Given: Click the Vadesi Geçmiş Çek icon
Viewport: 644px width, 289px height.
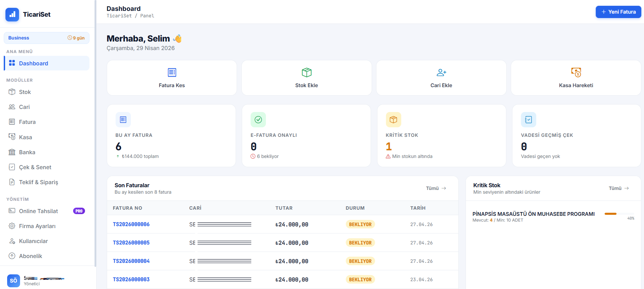Looking at the screenshot, I should click(528, 120).
